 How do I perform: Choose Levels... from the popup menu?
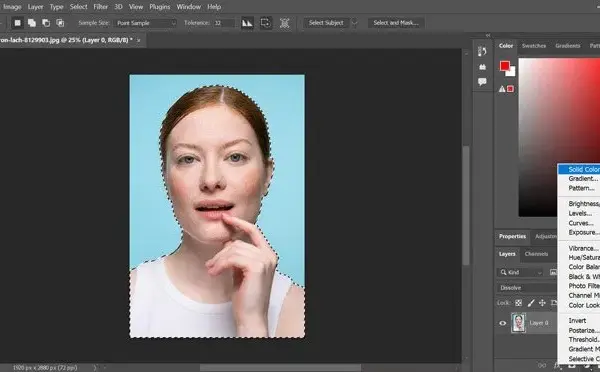[x=579, y=214]
